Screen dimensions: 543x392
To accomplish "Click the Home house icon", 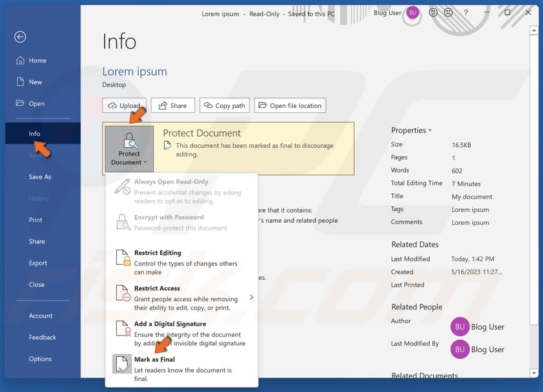I will pyautogui.click(x=21, y=61).
